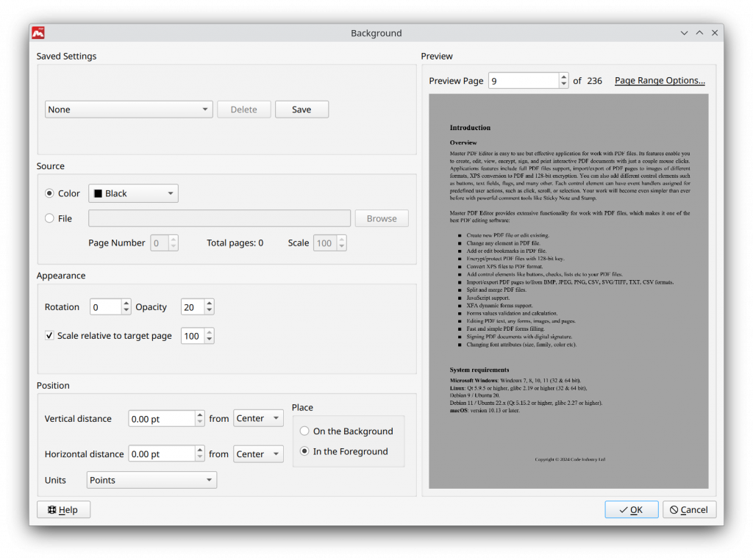The height and width of the screenshot is (560, 753).
Task: Click the Master PDF Editor application icon
Action: tap(38, 32)
